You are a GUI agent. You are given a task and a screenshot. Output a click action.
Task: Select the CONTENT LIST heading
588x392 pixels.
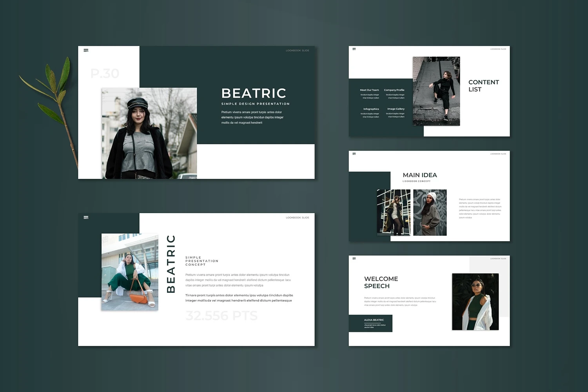point(483,85)
